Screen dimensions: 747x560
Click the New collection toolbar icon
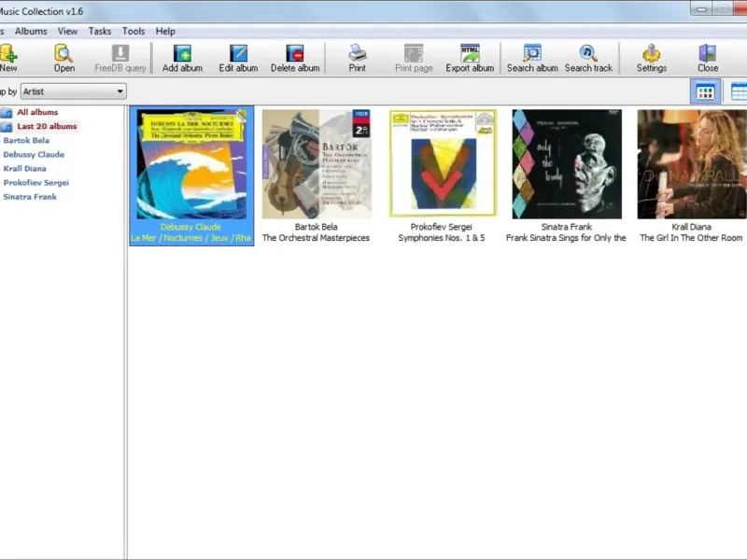click(8, 53)
